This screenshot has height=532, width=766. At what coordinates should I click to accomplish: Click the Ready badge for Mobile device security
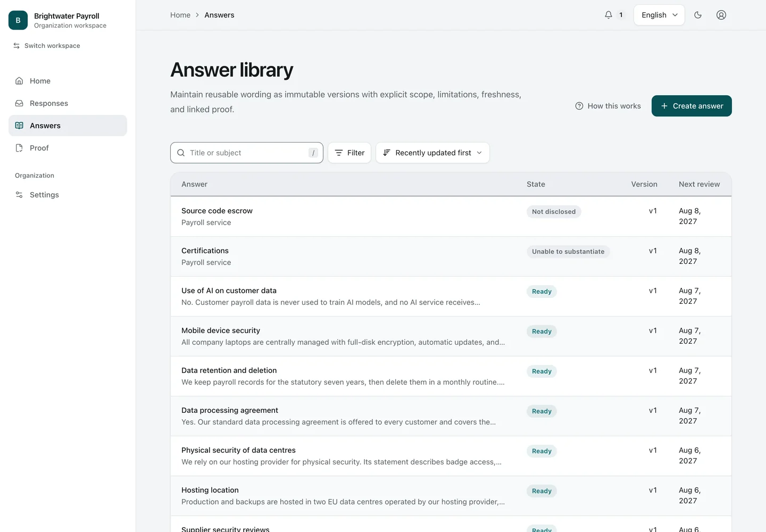542,331
